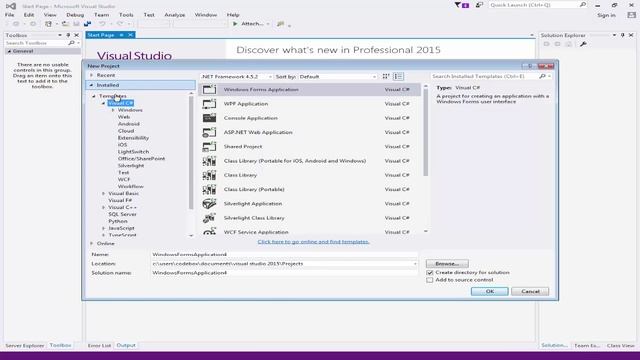Click the project Name input field
The image size is (640, 360).
[284, 254]
